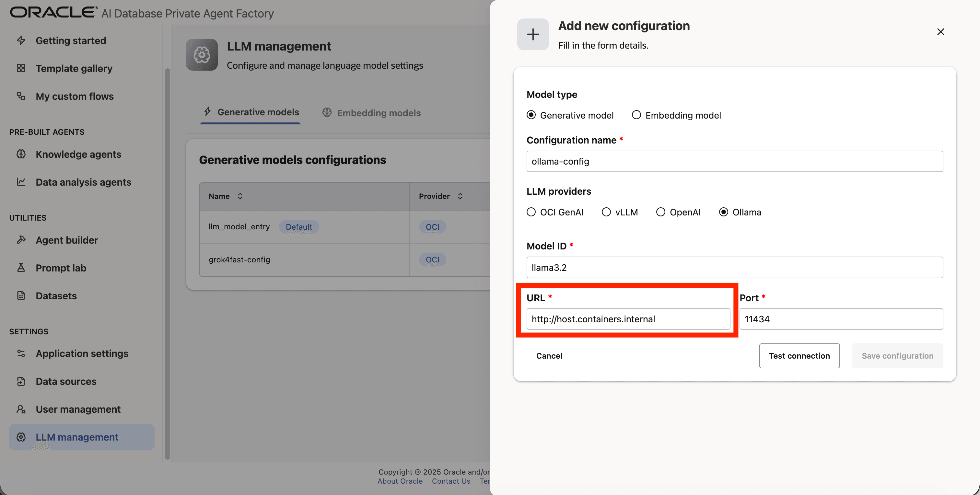Screen dimensions: 980x495
Task: Click into the Port input field
Action: tap(841, 319)
